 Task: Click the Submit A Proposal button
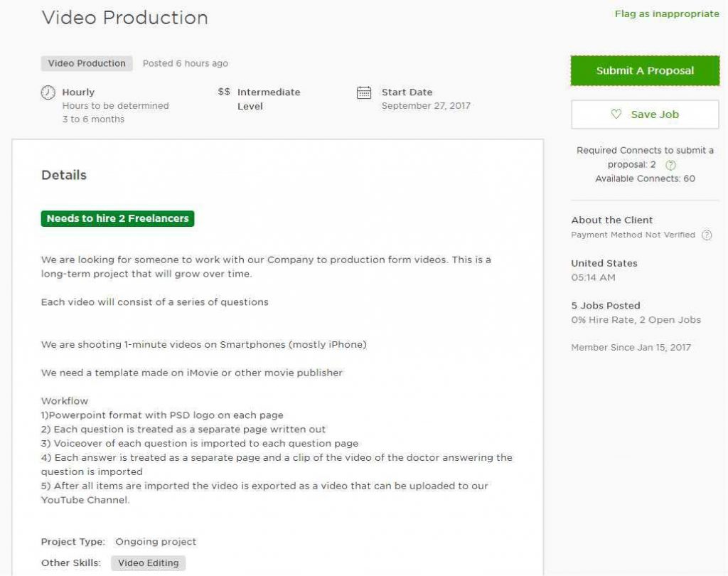[x=644, y=70]
